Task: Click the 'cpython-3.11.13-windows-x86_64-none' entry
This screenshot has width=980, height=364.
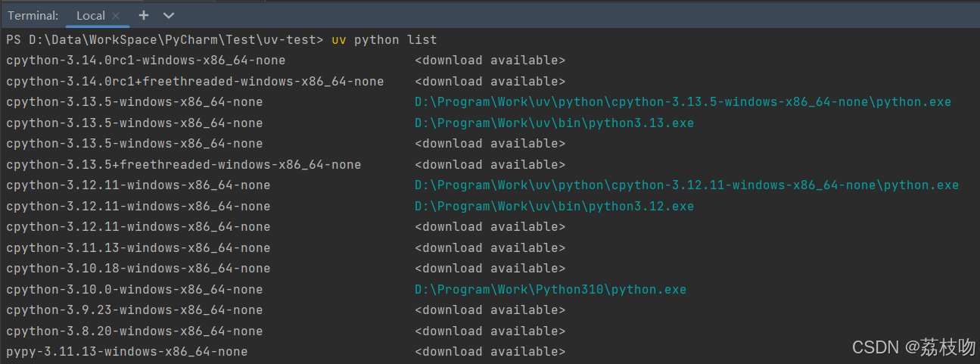Action: click(138, 247)
